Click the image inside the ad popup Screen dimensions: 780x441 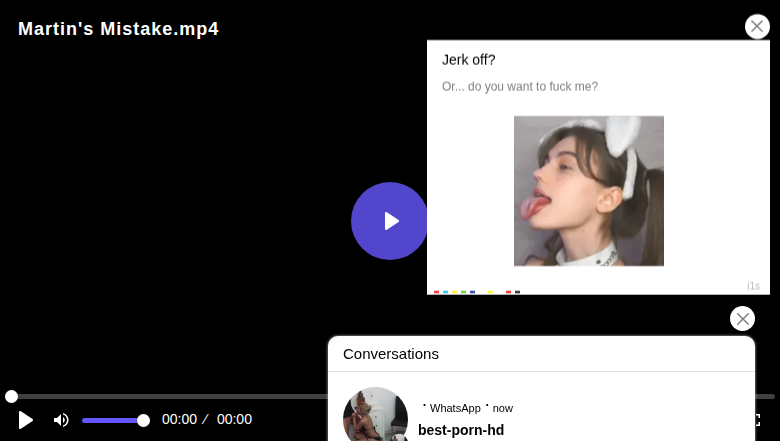coord(588,191)
